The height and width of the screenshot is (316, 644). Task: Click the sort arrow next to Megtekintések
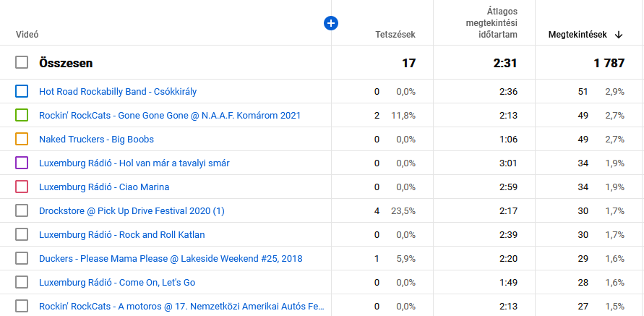coord(619,35)
